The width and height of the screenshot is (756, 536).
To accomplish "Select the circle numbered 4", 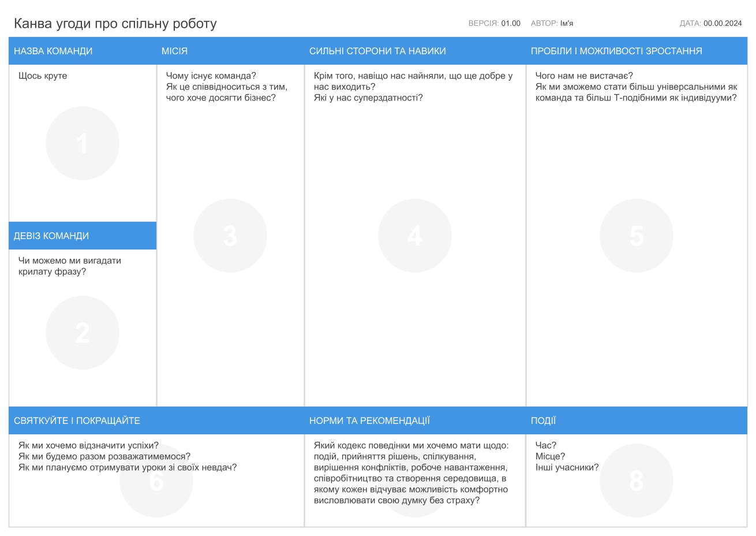I will (415, 236).
